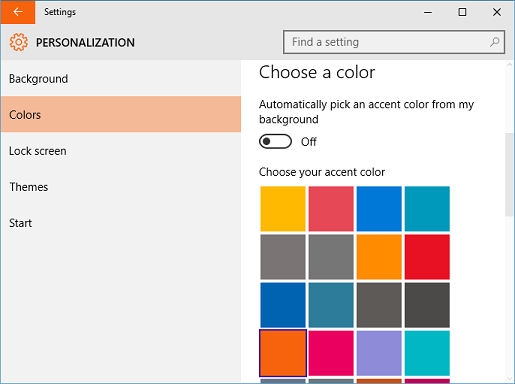This screenshot has width=515, height=384.
Task: Select the outlined deep orange swatch
Action: click(283, 353)
